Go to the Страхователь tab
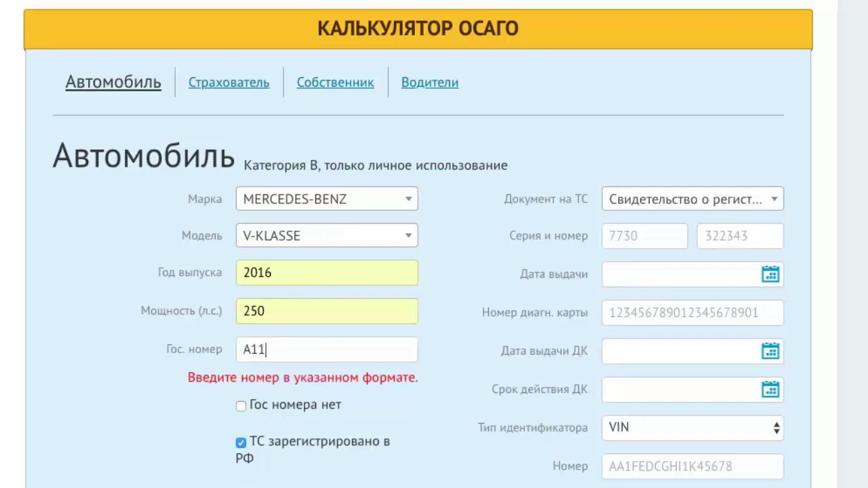Screen dimensions: 868x488 pos(229,82)
